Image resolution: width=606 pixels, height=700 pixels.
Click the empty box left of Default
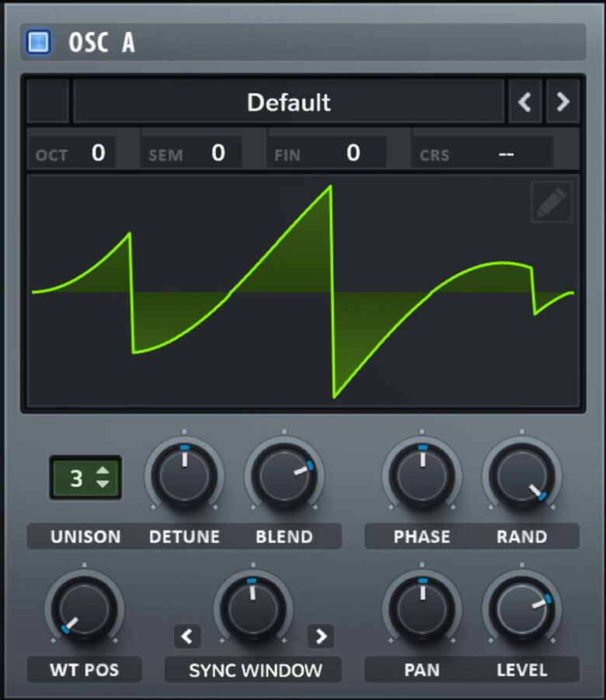pos(48,102)
